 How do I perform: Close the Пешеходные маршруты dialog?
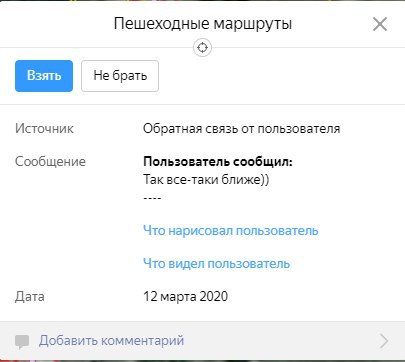pyautogui.click(x=380, y=24)
